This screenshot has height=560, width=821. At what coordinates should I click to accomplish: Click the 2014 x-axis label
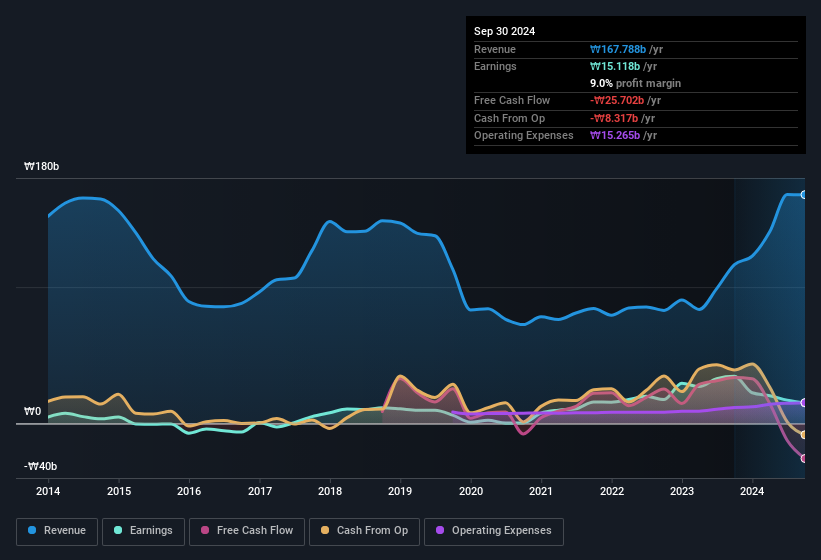[x=48, y=491]
